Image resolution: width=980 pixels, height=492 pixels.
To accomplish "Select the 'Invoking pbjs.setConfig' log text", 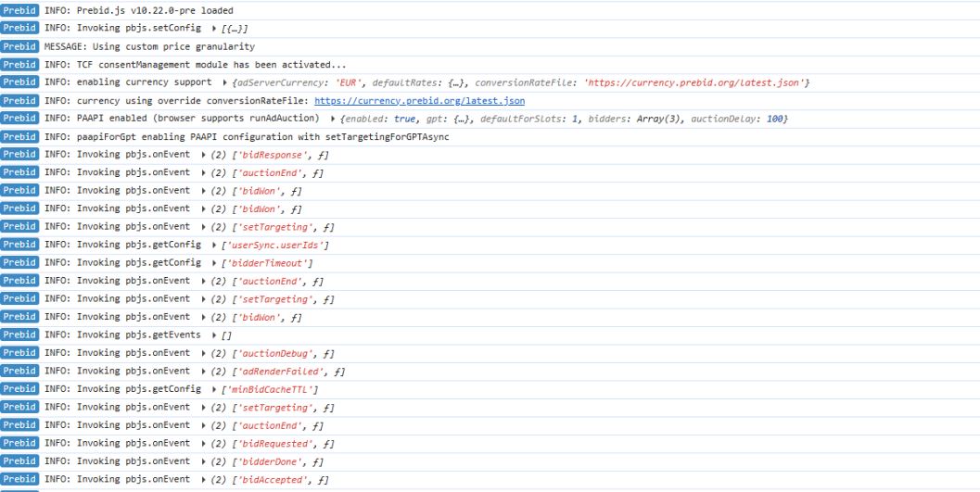I will click(139, 29).
